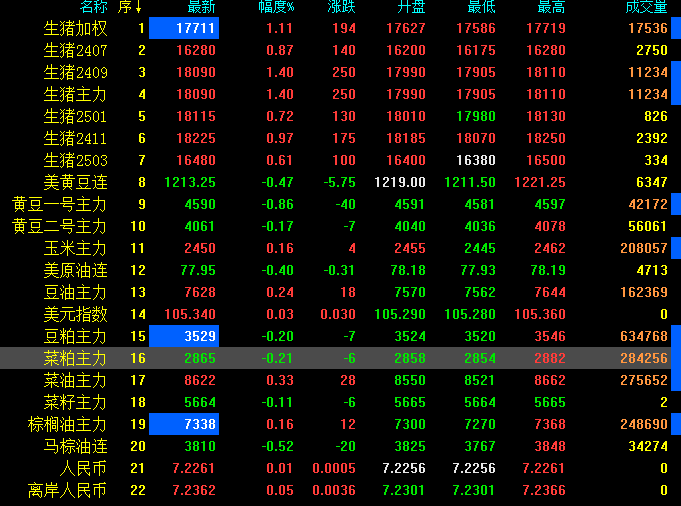Sort by the 幅度% column header

click(x=276, y=7)
